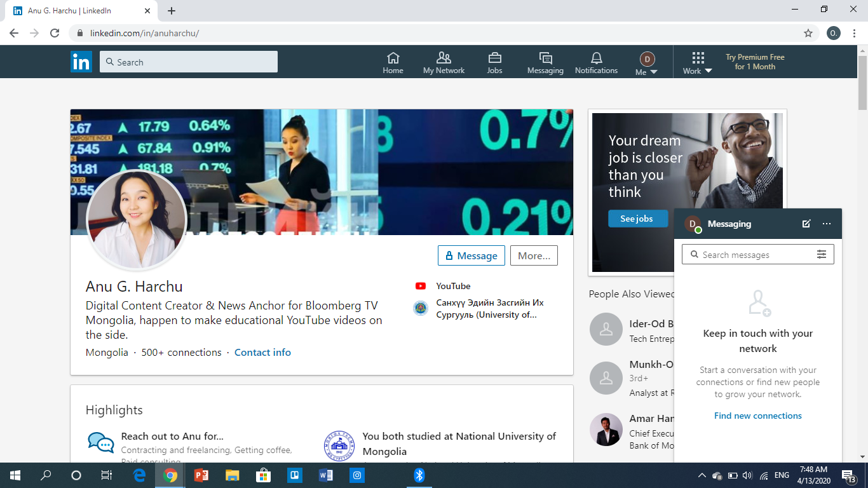Expand the Work apps menu
Image resolution: width=868 pixels, height=488 pixels.
(698, 63)
